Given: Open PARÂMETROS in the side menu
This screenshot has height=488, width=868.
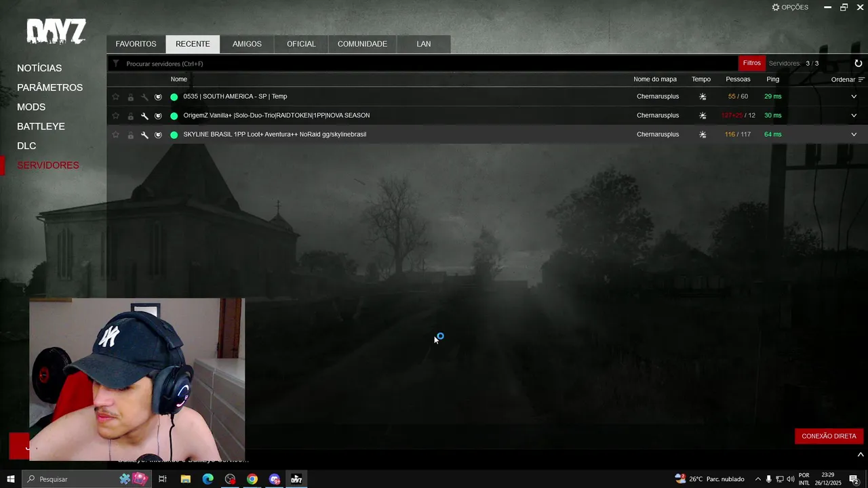Looking at the screenshot, I should pos(50,87).
